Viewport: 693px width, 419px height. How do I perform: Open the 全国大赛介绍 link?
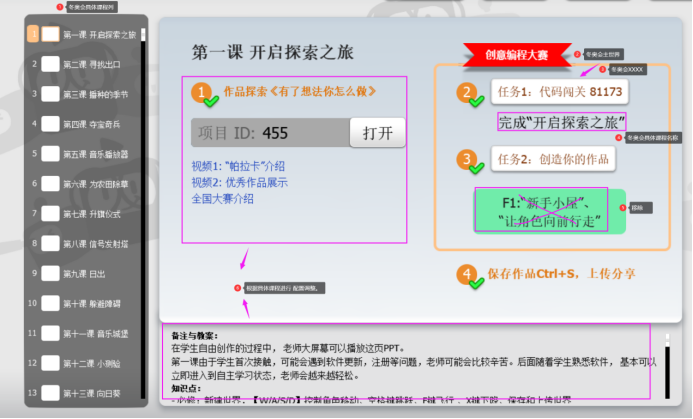pyautogui.click(x=221, y=198)
